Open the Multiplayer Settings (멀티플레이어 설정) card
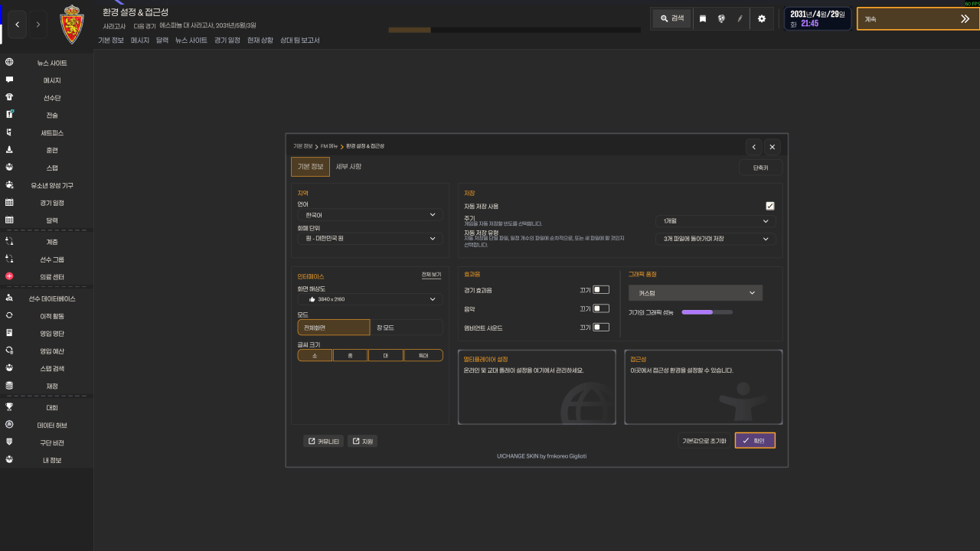 click(x=537, y=387)
